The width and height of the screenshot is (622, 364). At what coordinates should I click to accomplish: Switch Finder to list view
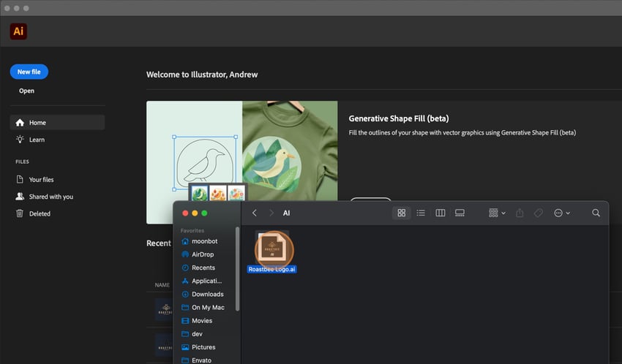point(421,213)
